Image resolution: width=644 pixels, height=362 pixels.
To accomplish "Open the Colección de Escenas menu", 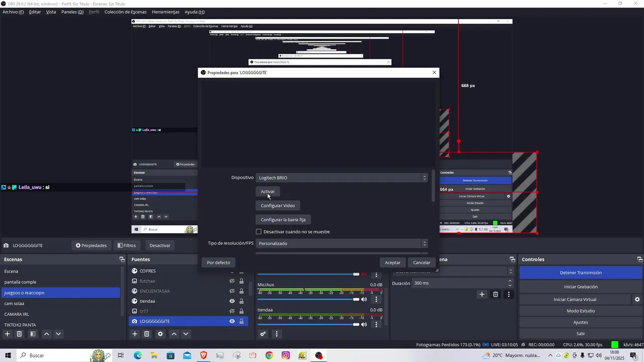I will click(x=125, y=12).
